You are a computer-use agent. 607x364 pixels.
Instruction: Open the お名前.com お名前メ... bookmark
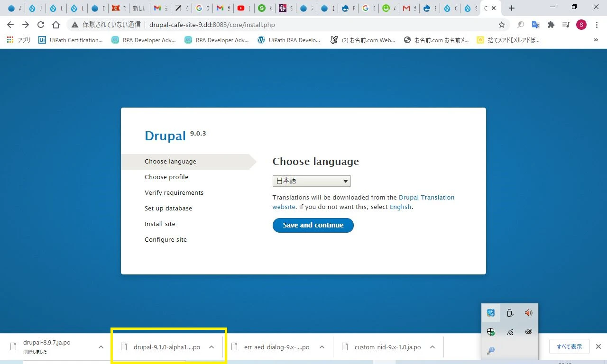[x=437, y=40]
